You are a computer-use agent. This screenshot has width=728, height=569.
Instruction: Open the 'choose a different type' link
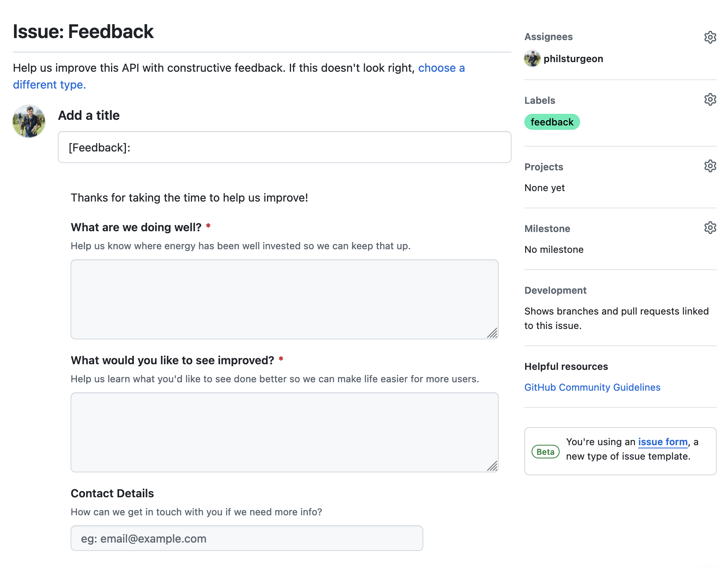click(x=441, y=68)
